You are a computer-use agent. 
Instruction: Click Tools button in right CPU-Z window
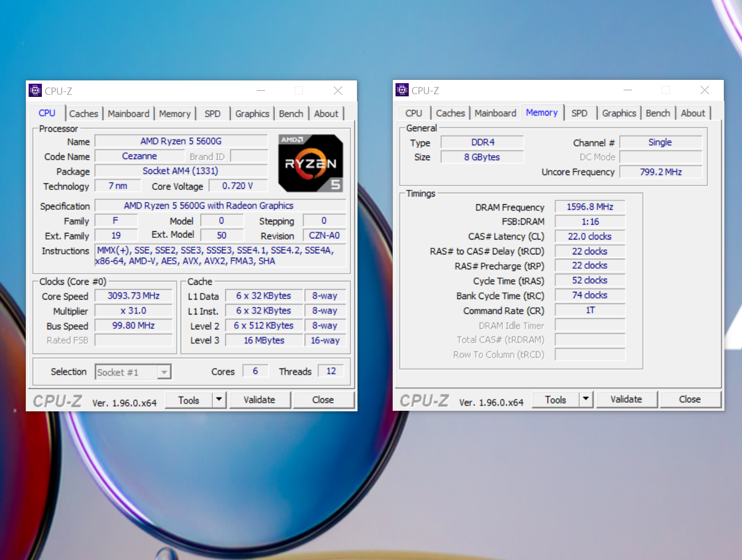coord(556,400)
